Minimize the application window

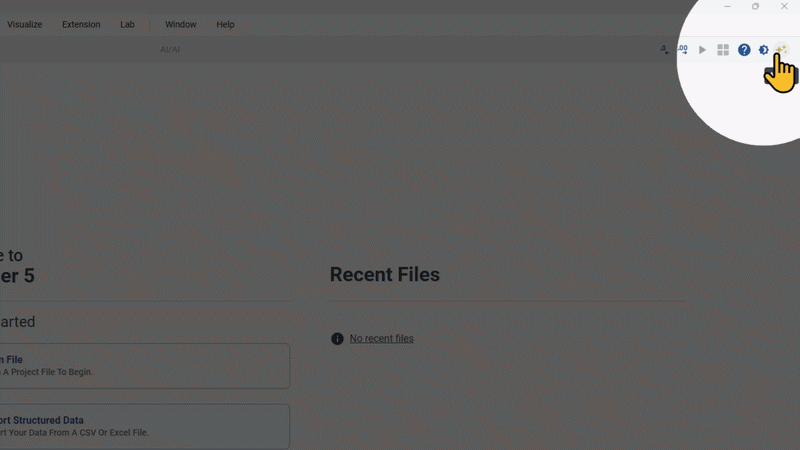(x=728, y=6)
